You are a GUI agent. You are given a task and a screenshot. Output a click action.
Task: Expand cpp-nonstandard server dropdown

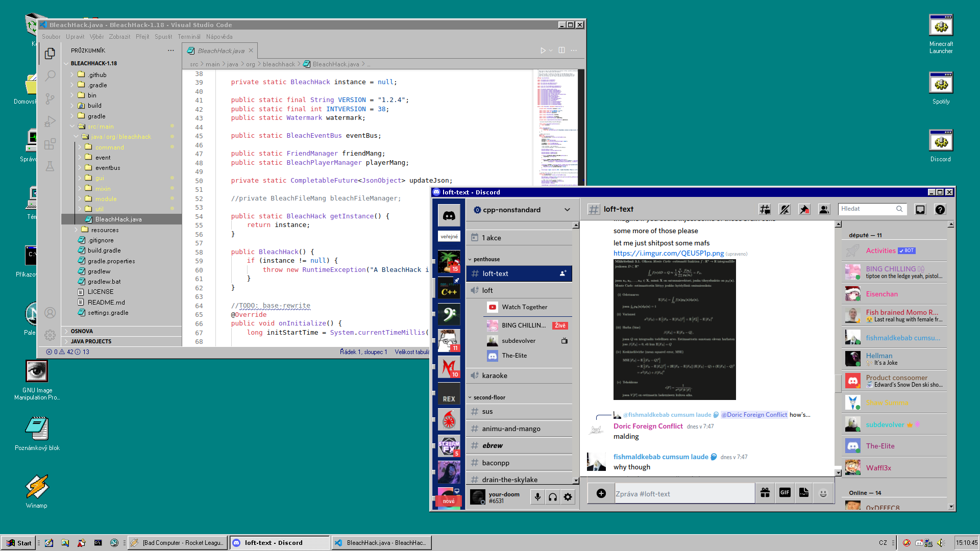(567, 210)
